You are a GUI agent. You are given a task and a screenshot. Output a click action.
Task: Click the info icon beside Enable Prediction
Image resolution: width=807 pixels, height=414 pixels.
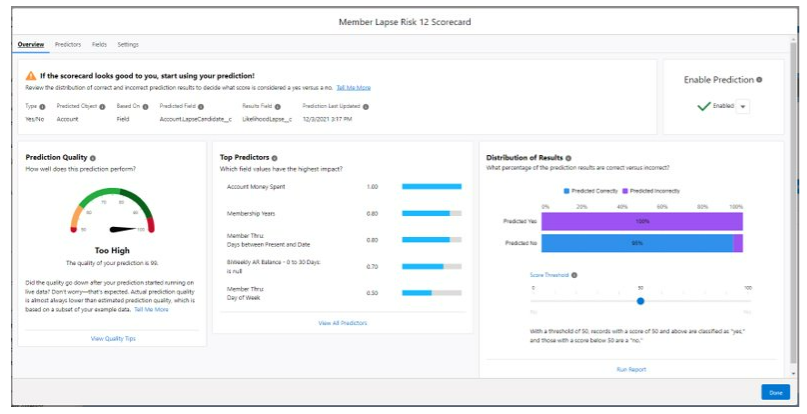click(x=760, y=80)
